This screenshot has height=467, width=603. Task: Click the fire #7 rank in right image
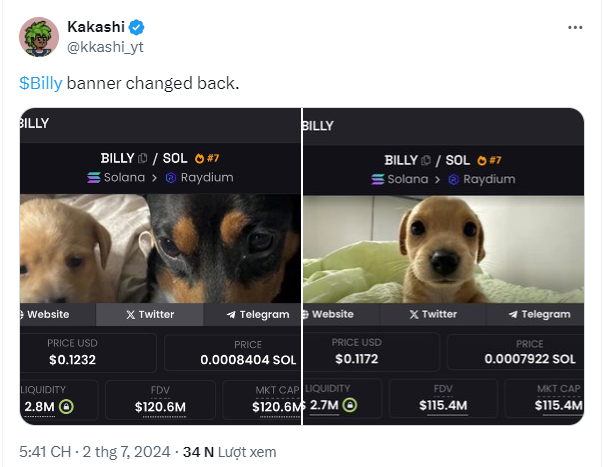tap(490, 159)
